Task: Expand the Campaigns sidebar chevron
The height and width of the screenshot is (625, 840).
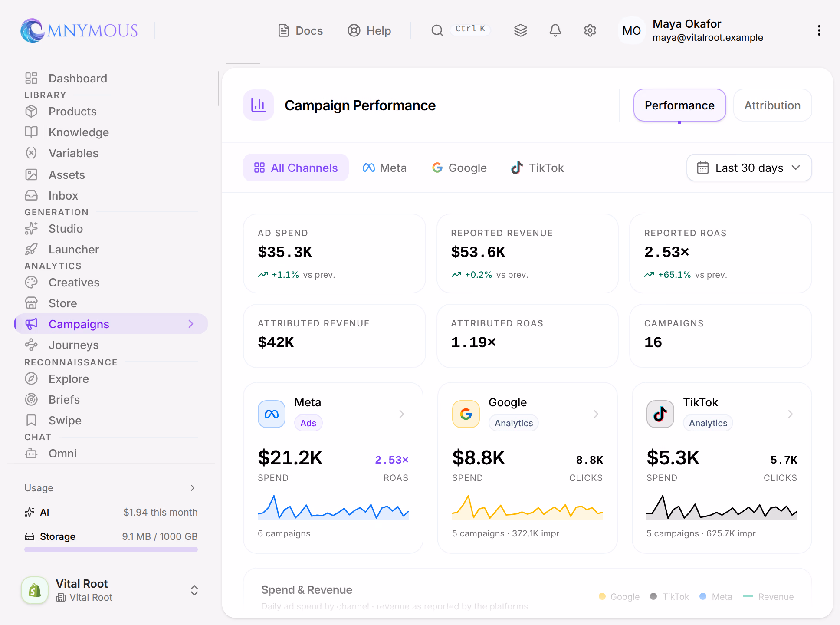Action: [x=191, y=324]
